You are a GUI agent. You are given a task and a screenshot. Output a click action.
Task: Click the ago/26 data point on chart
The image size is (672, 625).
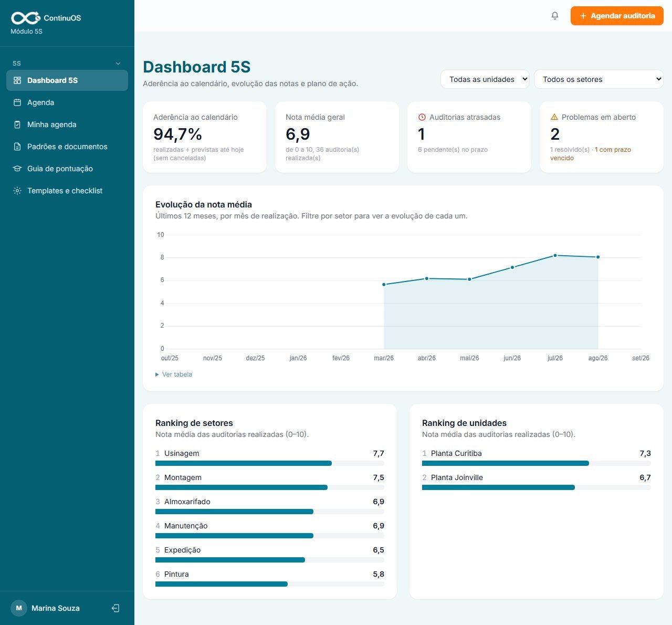tap(598, 257)
